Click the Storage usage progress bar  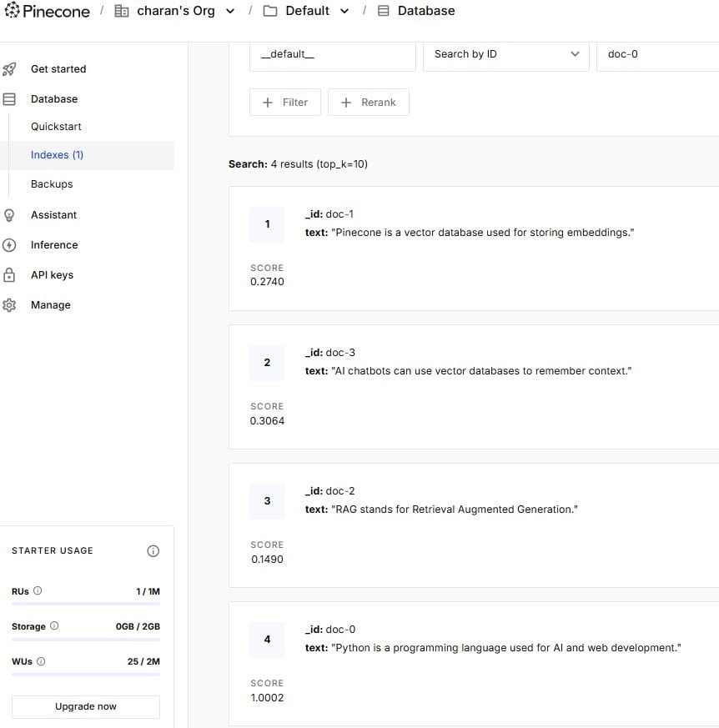click(x=86, y=640)
